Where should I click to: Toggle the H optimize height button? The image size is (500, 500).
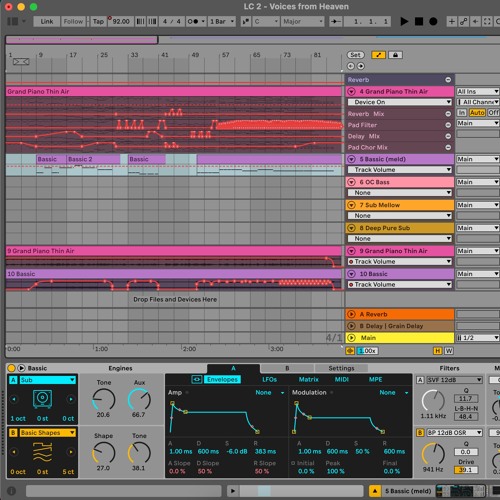pyautogui.click(x=438, y=351)
